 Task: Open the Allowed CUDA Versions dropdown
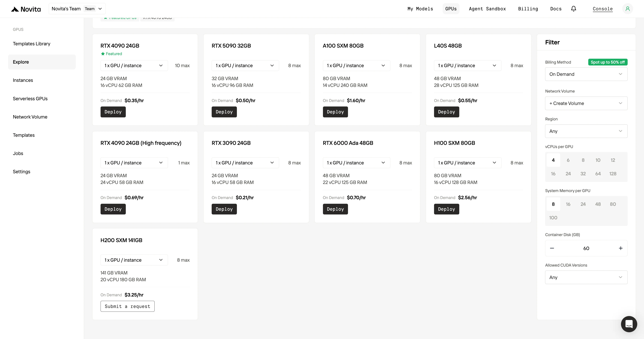click(586, 277)
